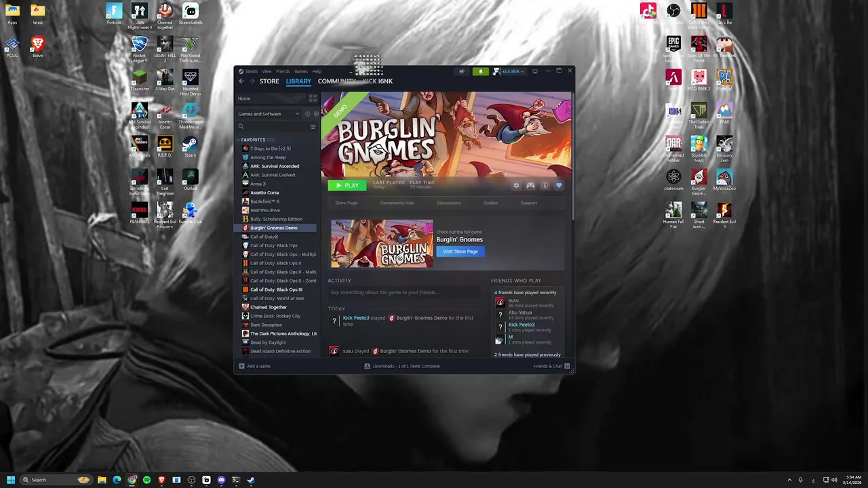Open the green notifications bell
Image resolution: width=868 pixels, height=488 pixels.
481,71
